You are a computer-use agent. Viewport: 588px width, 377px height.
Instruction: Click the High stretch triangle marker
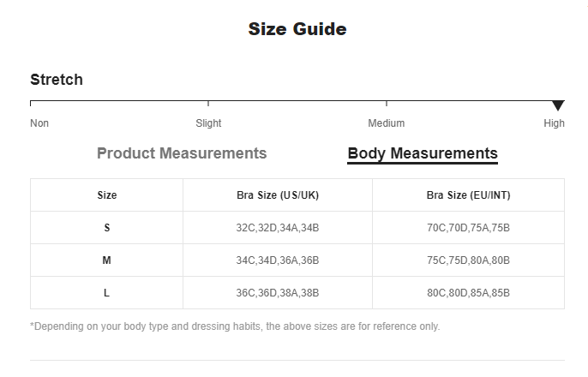point(558,105)
